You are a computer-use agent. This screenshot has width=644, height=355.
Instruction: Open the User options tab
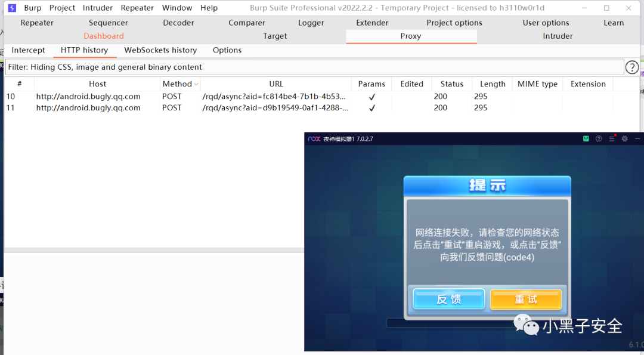click(x=546, y=23)
